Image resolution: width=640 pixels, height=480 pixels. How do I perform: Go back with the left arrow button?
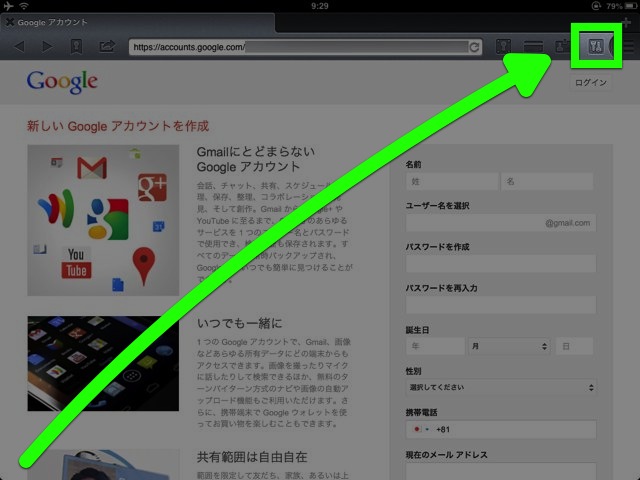pos(19,47)
